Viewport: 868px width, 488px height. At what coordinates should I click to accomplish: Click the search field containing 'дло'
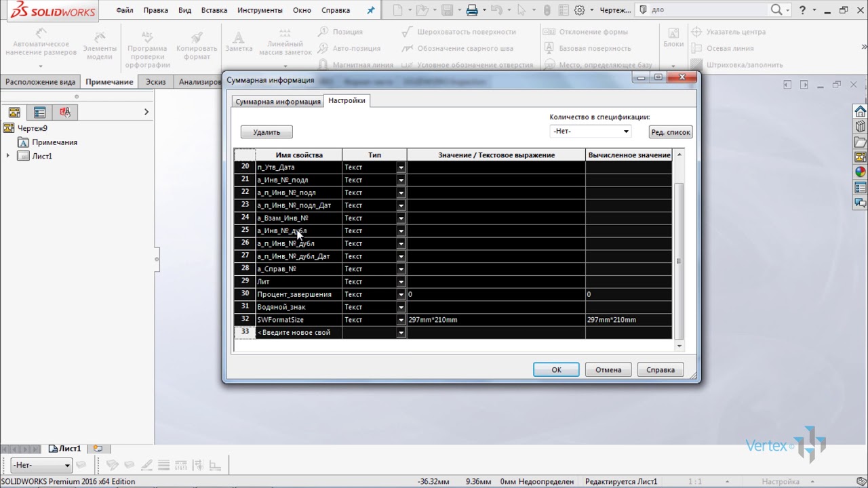point(709,10)
